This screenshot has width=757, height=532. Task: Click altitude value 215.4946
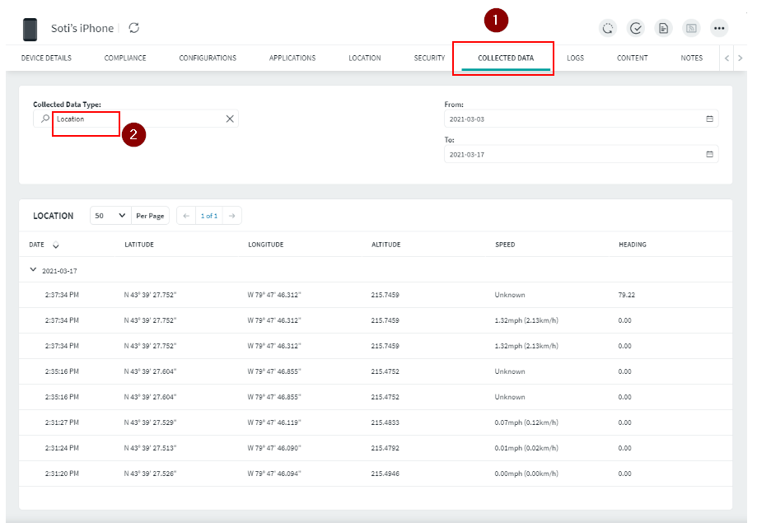[386, 474]
